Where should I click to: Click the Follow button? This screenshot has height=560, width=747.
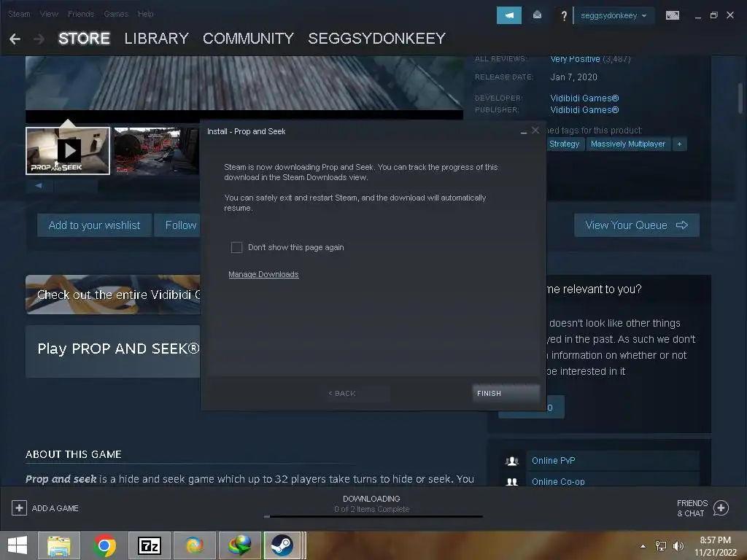178,225
